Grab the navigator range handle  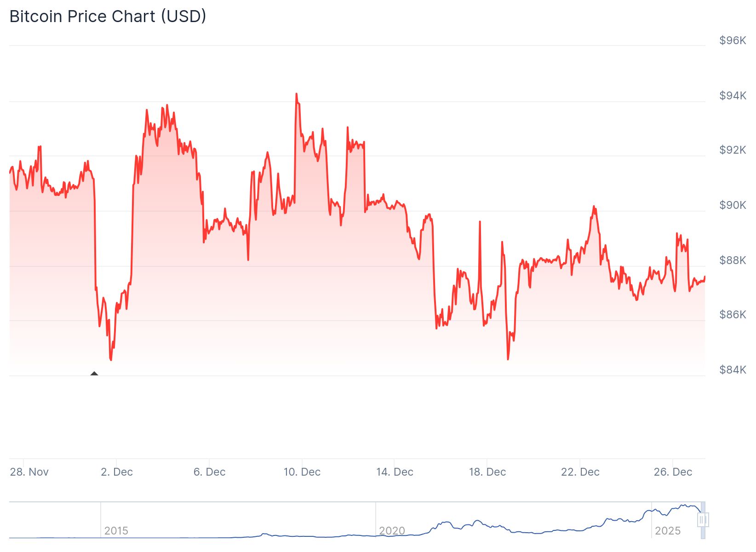(702, 520)
